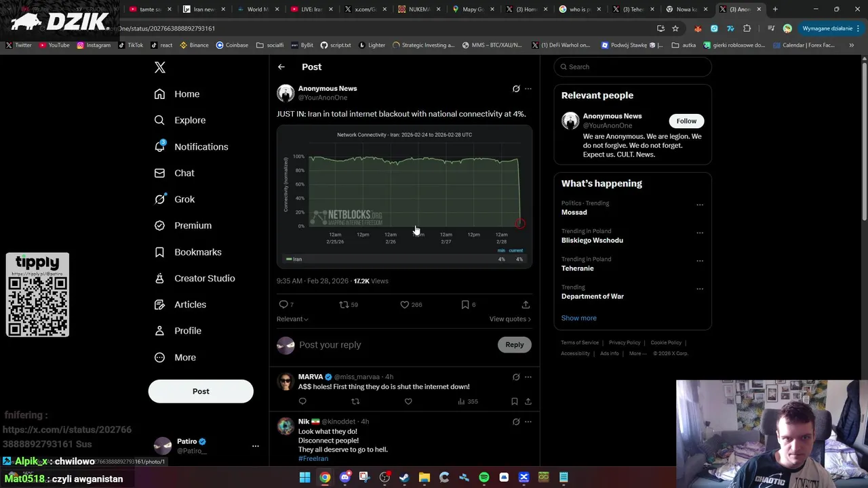Open the #FreeIran hashtag
Screen dimensions: 868x488
click(313, 459)
